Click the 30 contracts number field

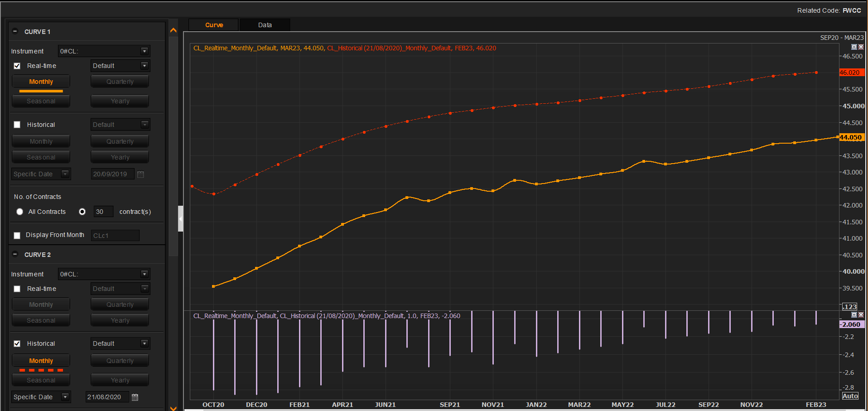pos(103,212)
